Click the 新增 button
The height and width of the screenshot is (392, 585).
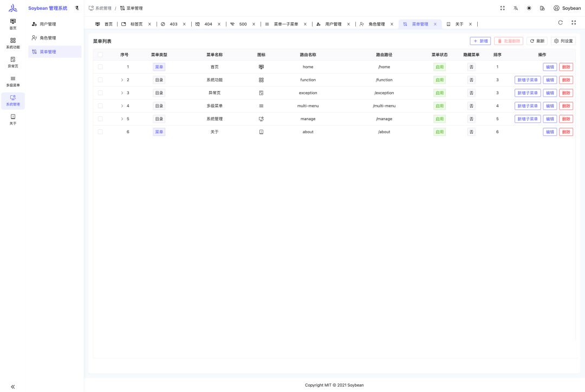click(480, 41)
